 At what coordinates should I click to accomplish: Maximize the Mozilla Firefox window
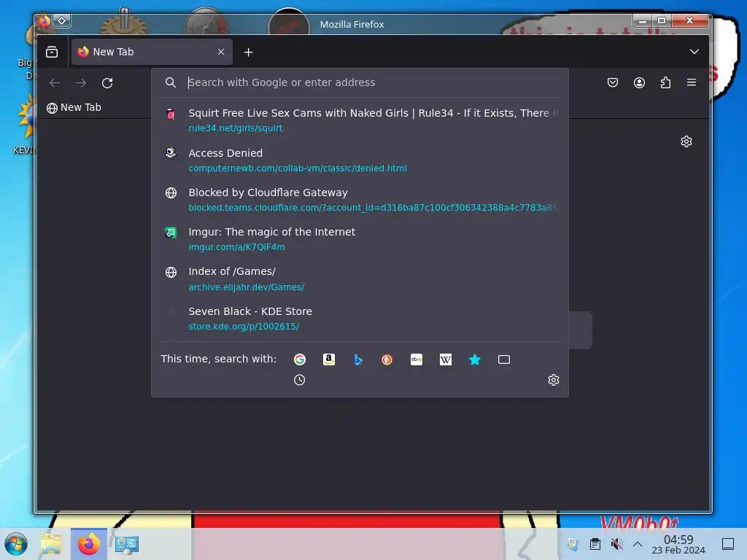click(662, 20)
